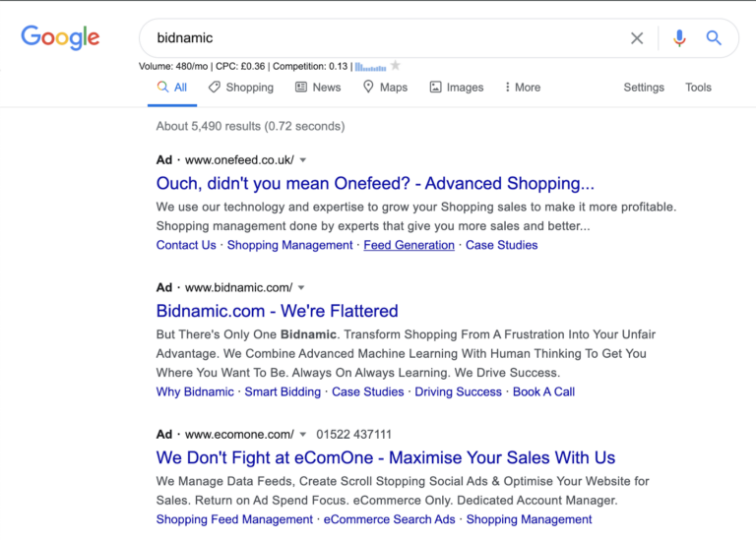
Task: Select the All results tab
Action: coord(172,88)
